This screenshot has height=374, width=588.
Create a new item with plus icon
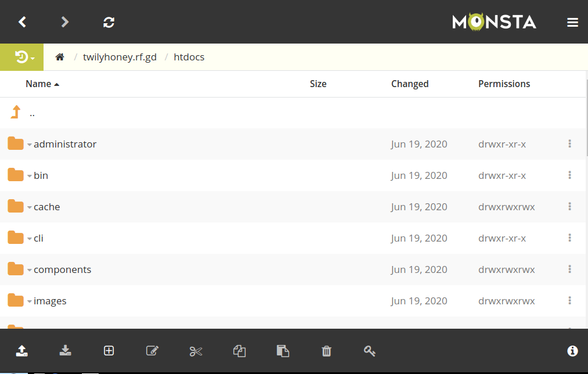109,351
